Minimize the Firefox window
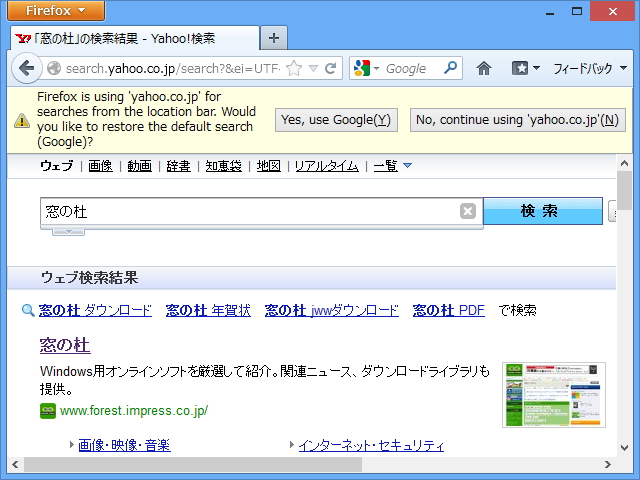This screenshot has width=640, height=480. click(550, 11)
